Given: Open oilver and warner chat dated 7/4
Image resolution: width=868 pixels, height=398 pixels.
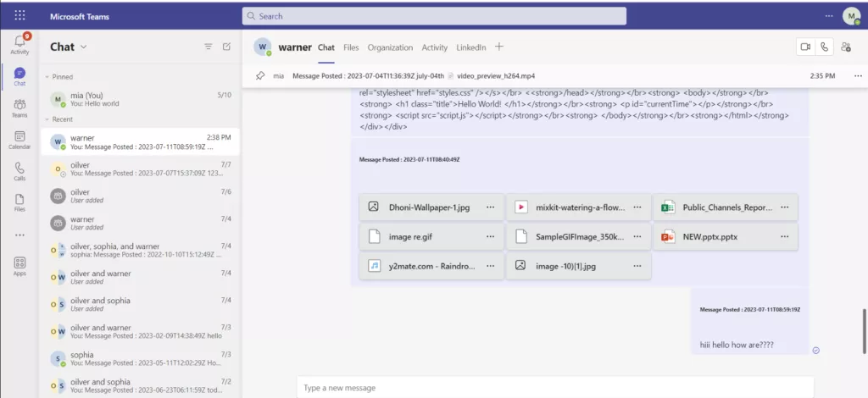Looking at the screenshot, I should coord(141,278).
